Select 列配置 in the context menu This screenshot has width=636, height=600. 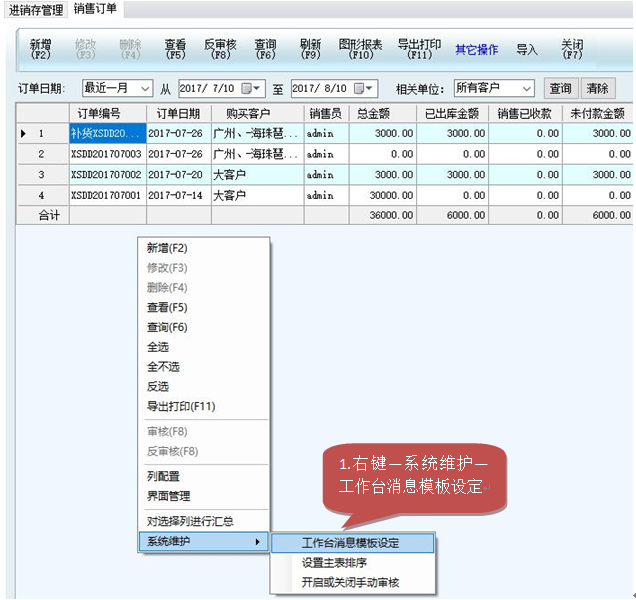[163, 477]
